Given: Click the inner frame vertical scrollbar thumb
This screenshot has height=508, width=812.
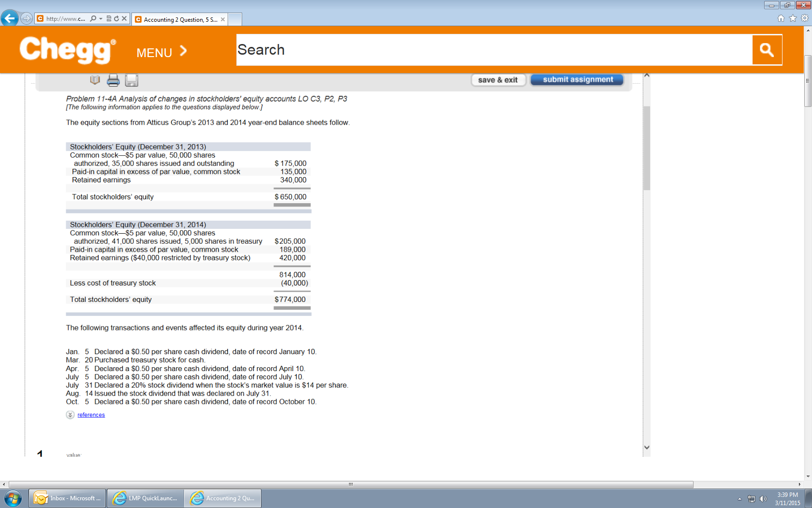Looking at the screenshot, I should [647, 148].
